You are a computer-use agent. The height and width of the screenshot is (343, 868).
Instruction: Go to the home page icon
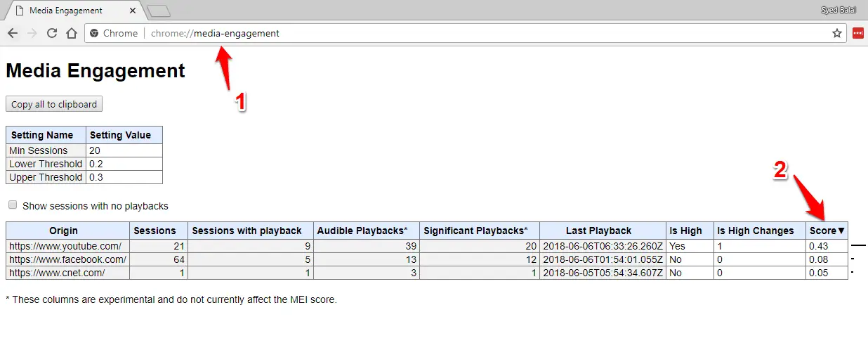72,33
